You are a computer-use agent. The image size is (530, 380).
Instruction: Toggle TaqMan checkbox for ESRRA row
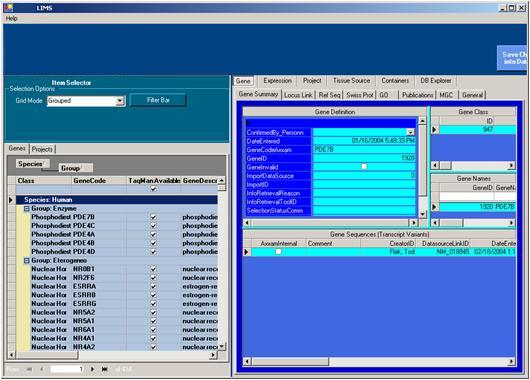(x=153, y=286)
